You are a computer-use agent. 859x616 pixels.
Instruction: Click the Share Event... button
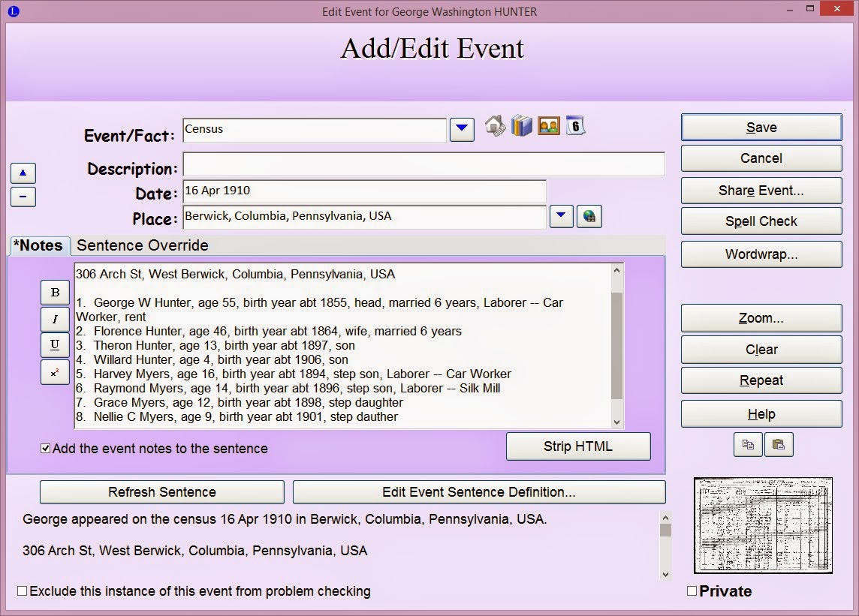pyautogui.click(x=761, y=191)
